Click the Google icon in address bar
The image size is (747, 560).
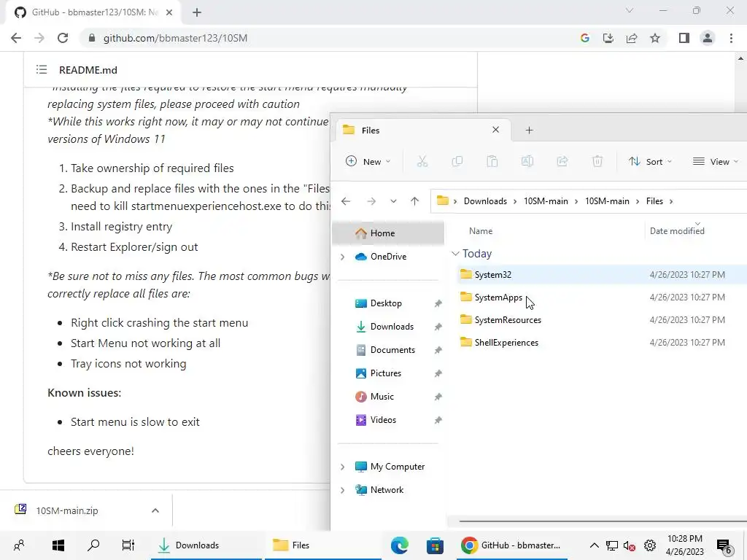click(x=585, y=38)
